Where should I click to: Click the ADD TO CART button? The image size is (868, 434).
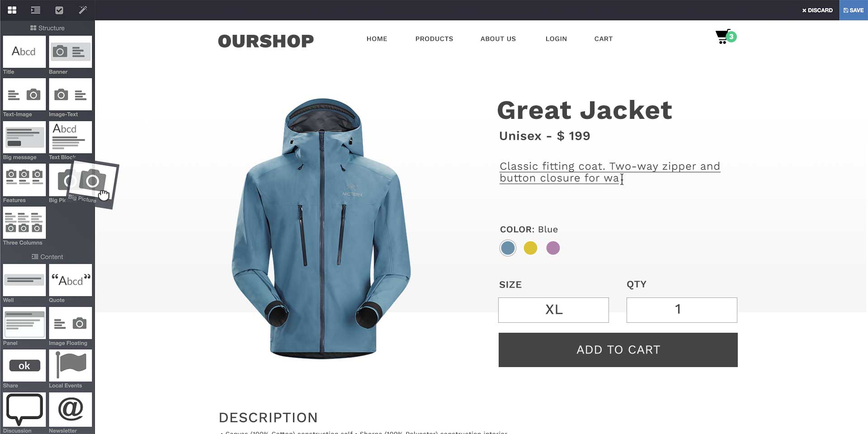tap(618, 350)
